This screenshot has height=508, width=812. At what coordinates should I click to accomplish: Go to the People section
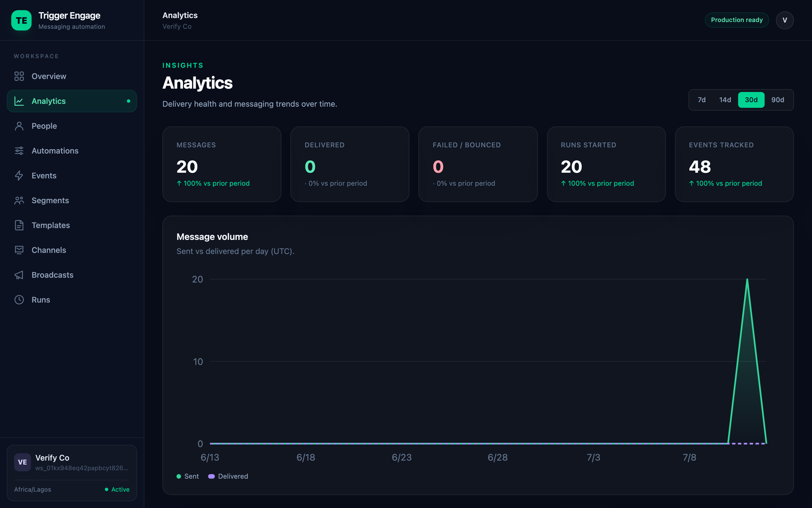72,126
